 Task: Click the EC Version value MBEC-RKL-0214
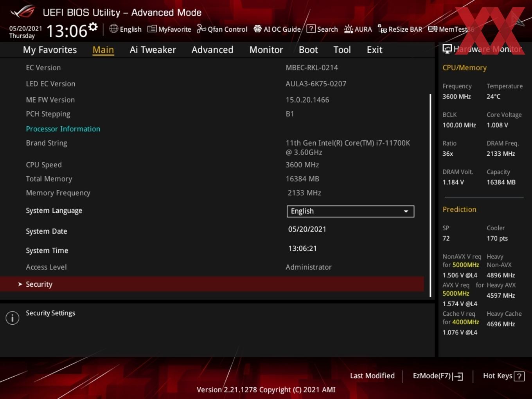[312, 68]
